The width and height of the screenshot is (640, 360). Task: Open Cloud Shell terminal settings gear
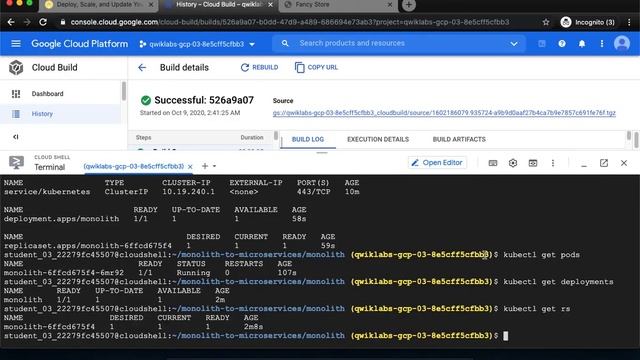(513, 163)
